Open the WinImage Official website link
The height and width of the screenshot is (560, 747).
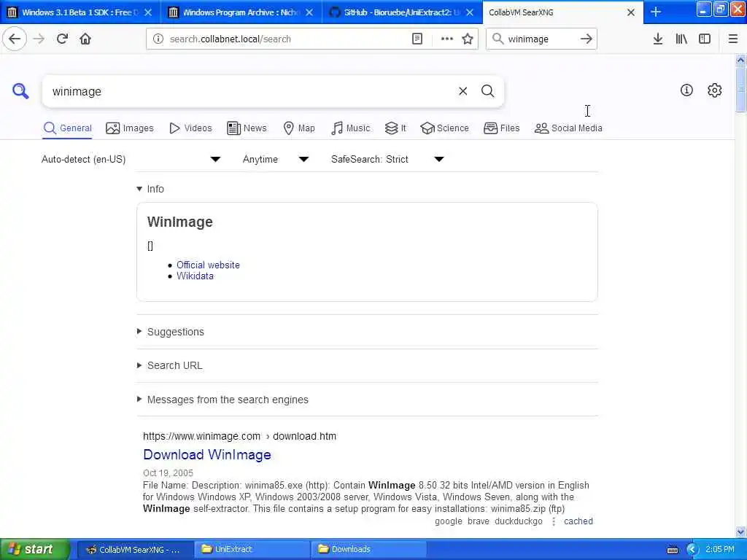point(208,265)
